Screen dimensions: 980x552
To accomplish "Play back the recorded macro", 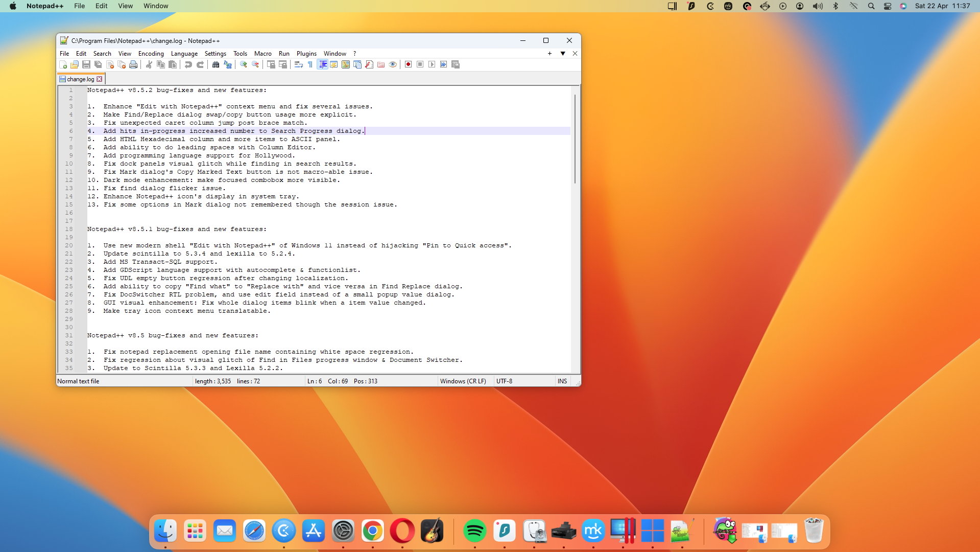I will click(432, 64).
